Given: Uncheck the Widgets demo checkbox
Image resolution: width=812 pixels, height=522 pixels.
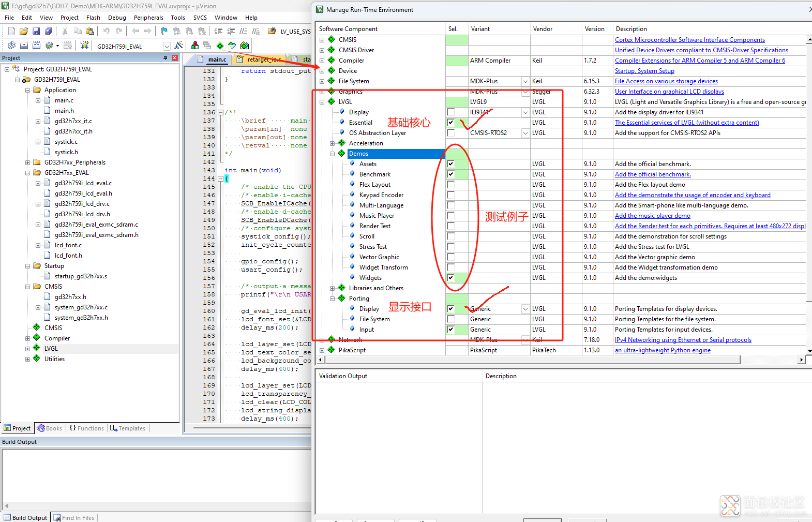Looking at the screenshot, I should (451, 278).
